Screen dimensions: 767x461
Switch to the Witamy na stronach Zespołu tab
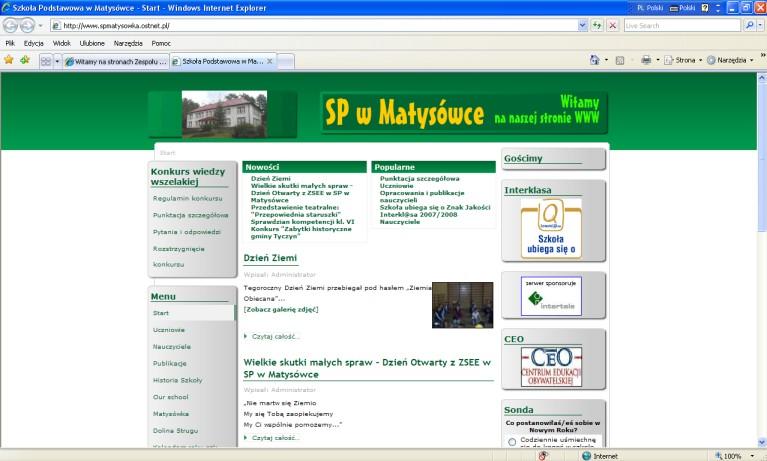116,61
